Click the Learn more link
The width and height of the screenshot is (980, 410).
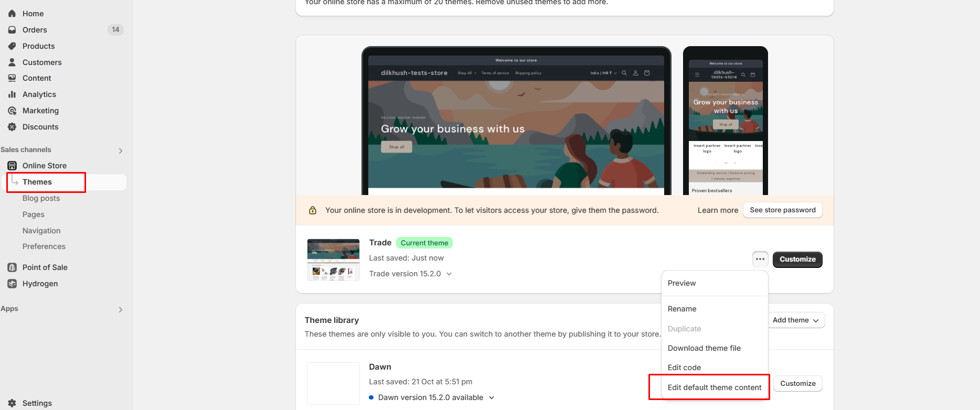point(718,210)
